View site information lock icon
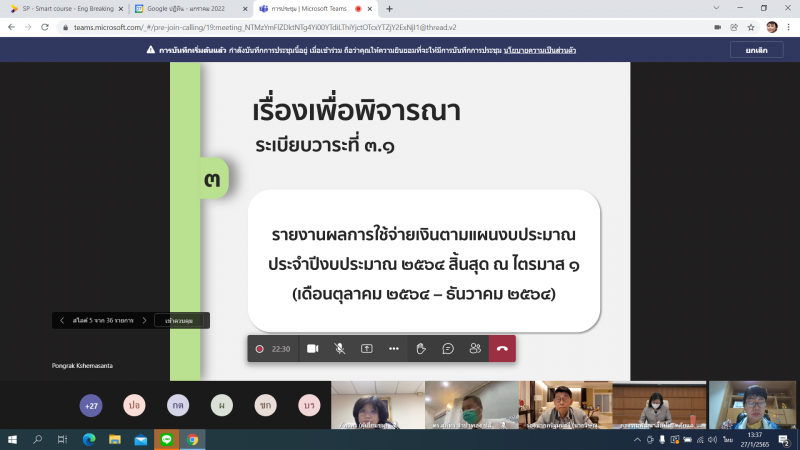 (65, 28)
